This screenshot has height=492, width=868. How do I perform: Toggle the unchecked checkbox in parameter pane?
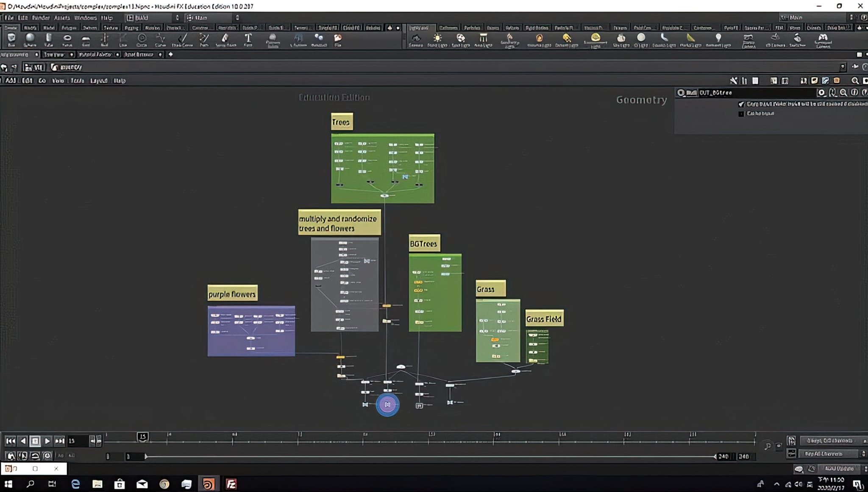pos(741,114)
